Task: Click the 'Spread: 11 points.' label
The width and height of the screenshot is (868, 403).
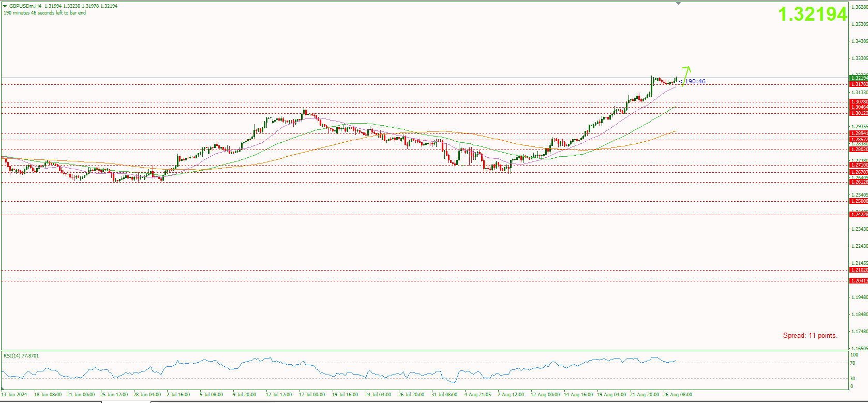Action: [x=810, y=335]
